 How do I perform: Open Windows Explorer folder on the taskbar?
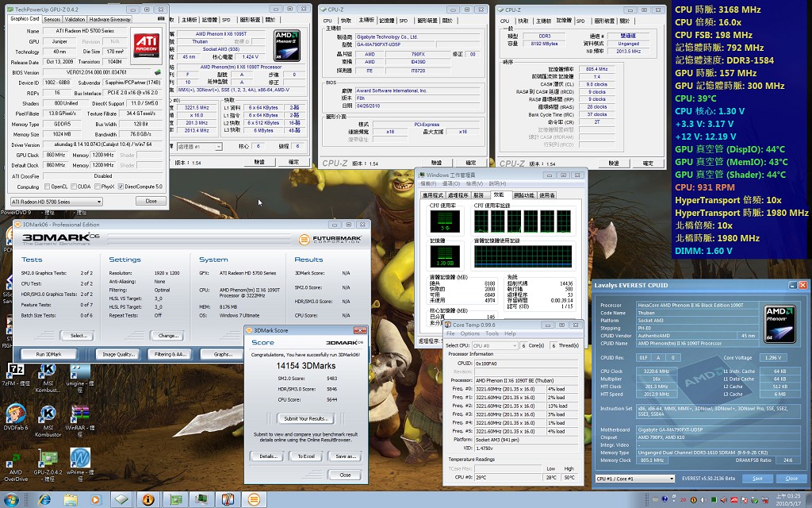71,500
